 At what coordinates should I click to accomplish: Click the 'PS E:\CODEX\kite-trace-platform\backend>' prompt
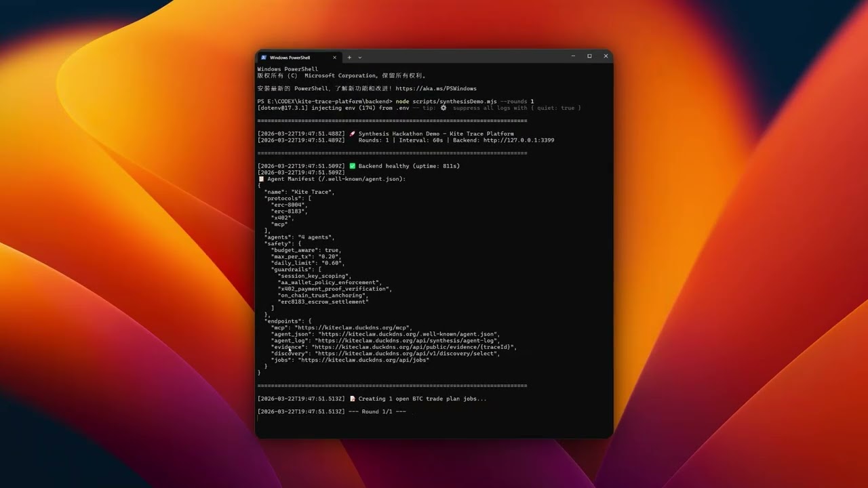325,102
